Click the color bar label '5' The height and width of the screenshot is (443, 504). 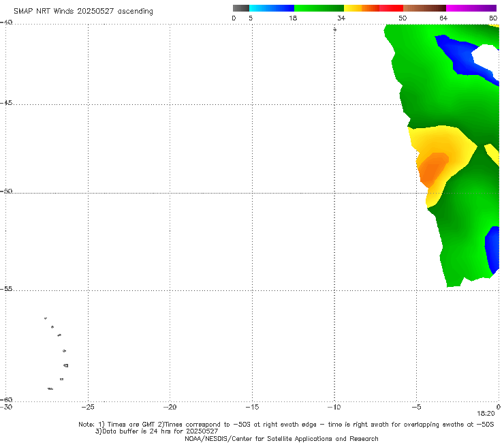pyautogui.click(x=251, y=18)
